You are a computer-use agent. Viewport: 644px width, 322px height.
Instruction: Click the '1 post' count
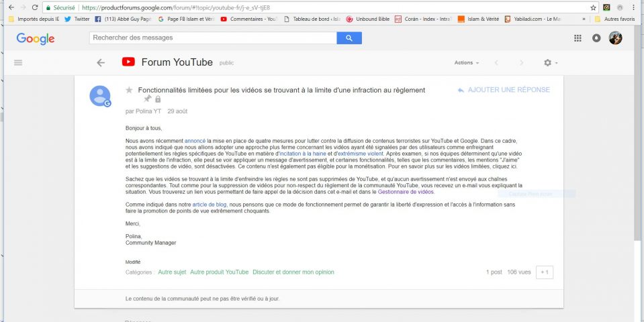coord(494,272)
